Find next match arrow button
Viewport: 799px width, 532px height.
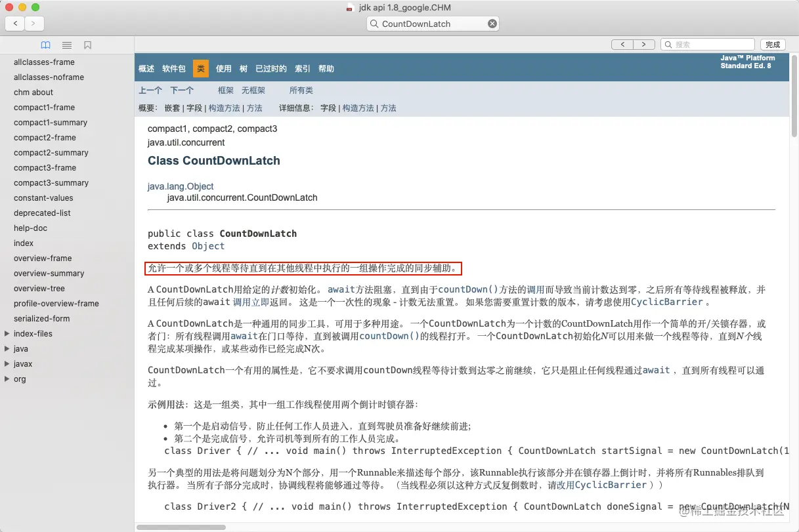pos(644,45)
